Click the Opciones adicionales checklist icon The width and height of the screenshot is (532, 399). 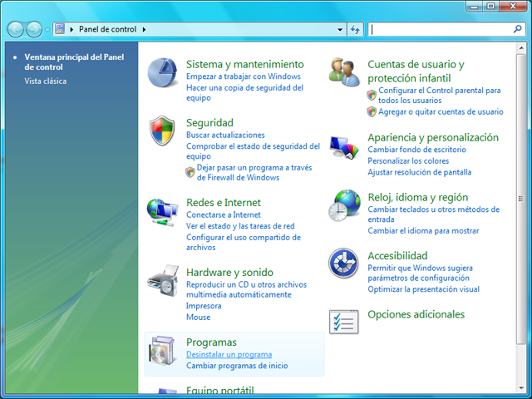pyautogui.click(x=343, y=322)
